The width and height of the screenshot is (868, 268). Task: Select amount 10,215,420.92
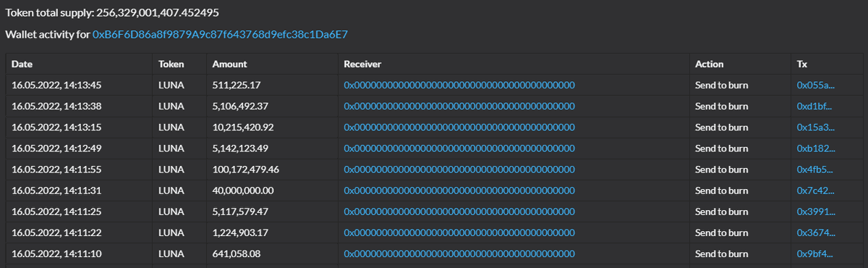click(x=243, y=127)
